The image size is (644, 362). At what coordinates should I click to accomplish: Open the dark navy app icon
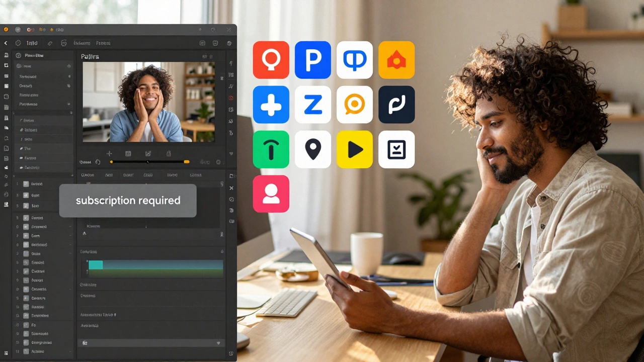click(x=396, y=105)
